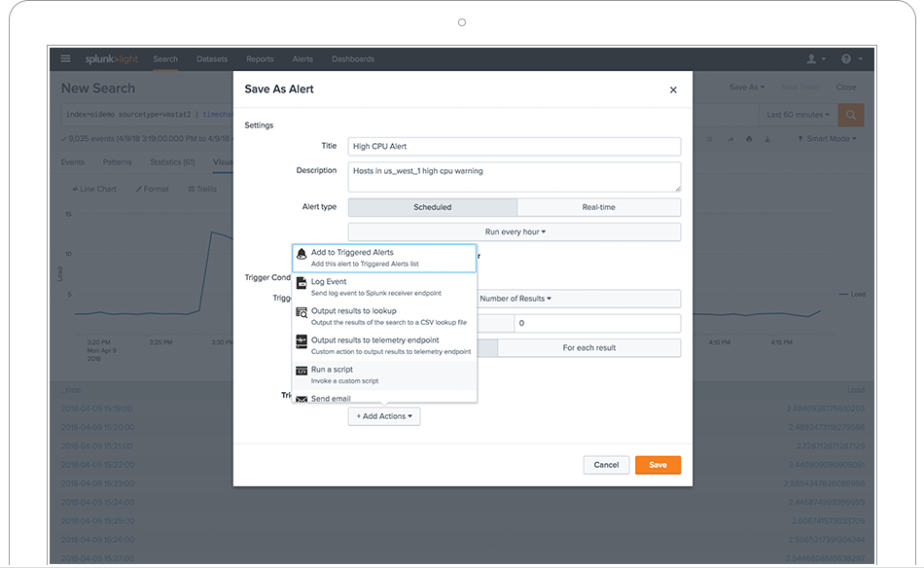Click the Send email envelope icon
This screenshot has width=924, height=568.
point(302,399)
